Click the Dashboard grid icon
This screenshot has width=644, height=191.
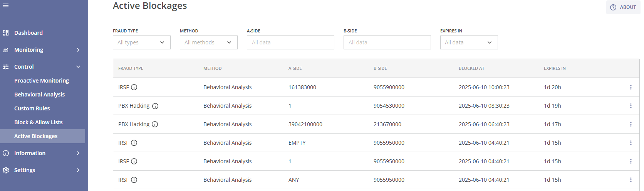point(6,33)
